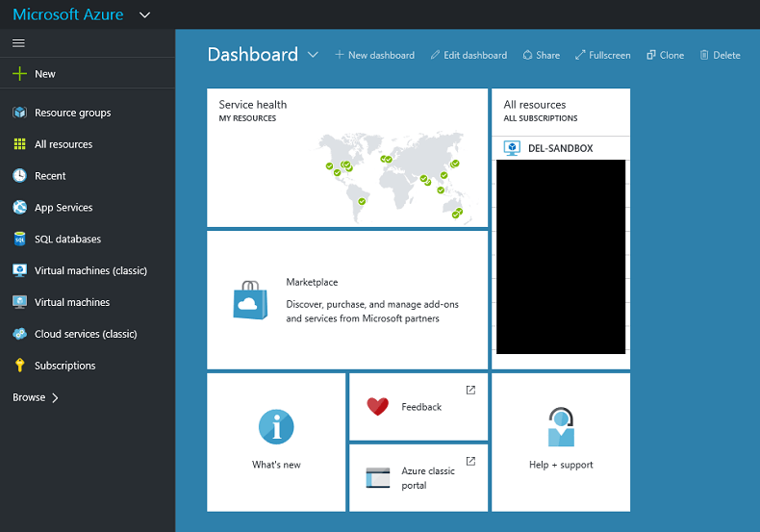
Task: Click the Virtual machines monitor icon
Action: point(19,302)
